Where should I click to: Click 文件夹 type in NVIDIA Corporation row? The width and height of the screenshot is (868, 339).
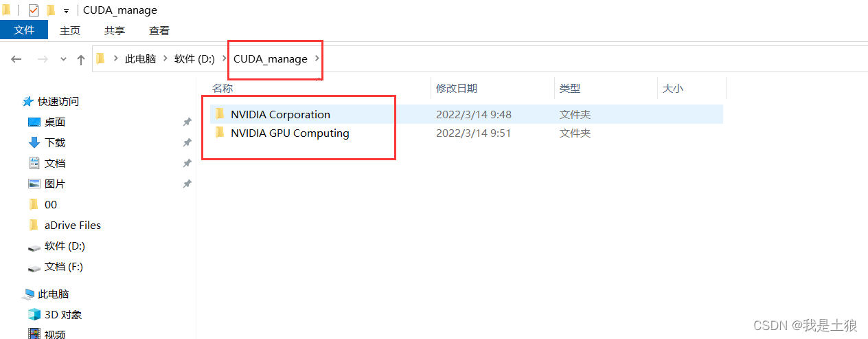point(575,114)
